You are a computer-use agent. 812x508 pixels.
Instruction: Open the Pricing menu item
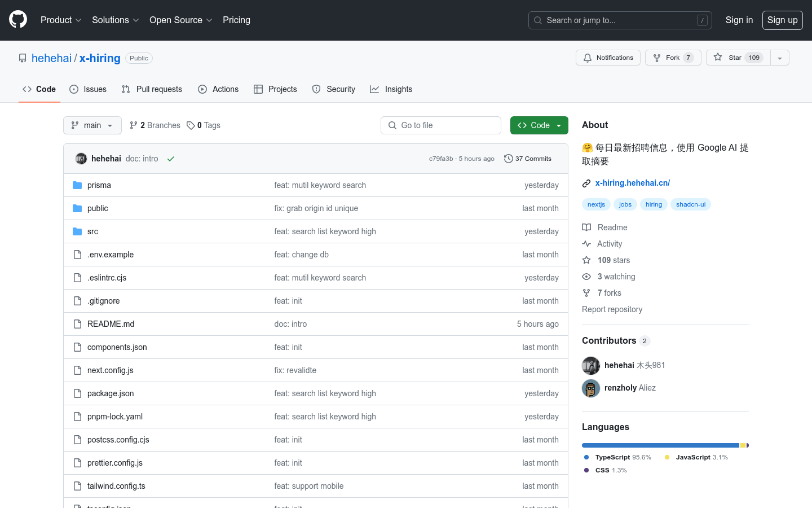point(236,20)
